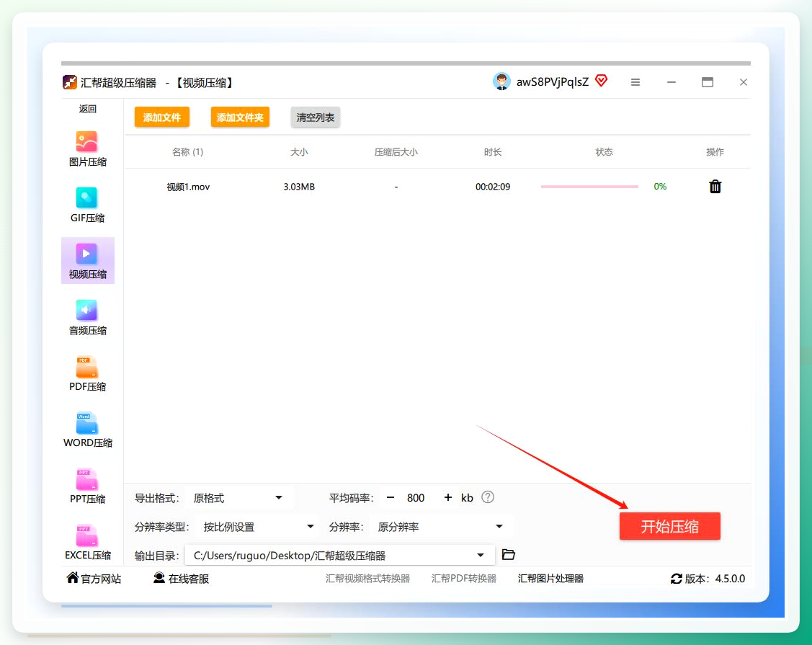The height and width of the screenshot is (645, 812).
Task: Click the average bitrate value 800
Action: tap(416, 498)
